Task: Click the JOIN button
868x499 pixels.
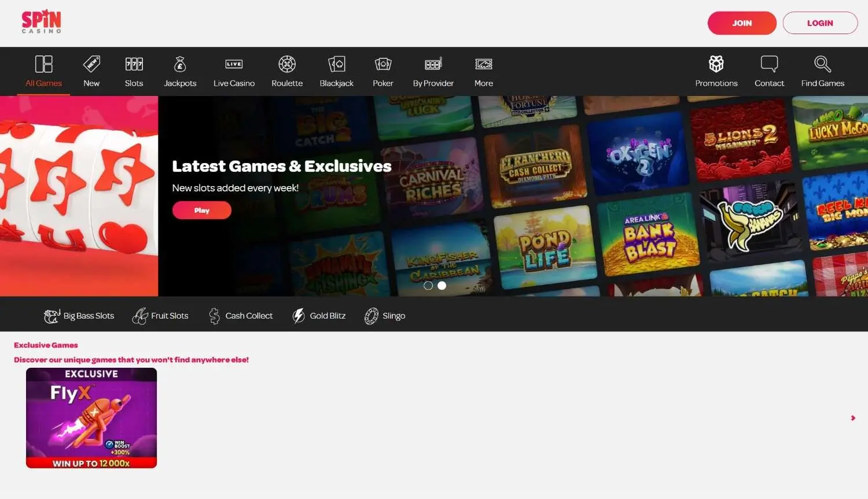Action: (742, 23)
